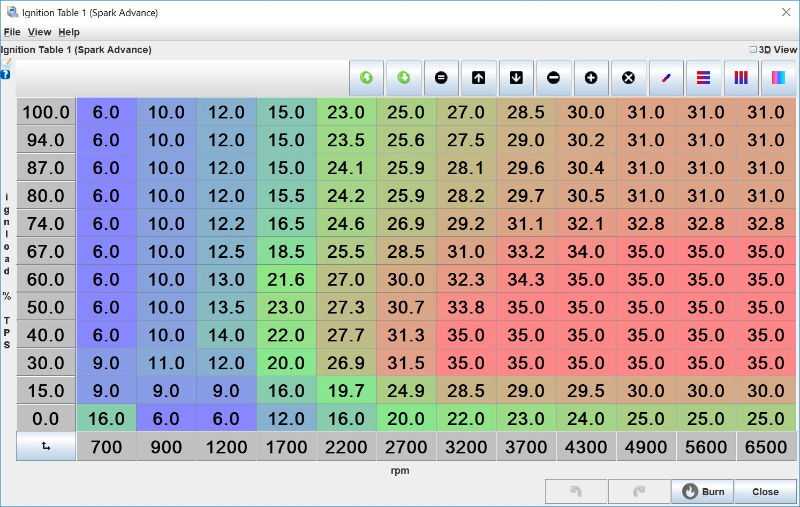
Task: Enable the 3D View checkbox
Action: pyautogui.click(x=754, y=49)
